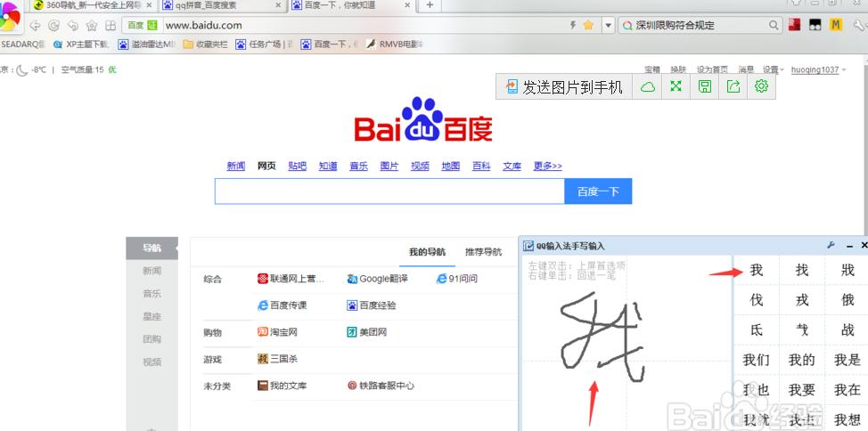Screen dimensions: 868x431
Task: Open the 地图 category link
Action: [451, 166]
